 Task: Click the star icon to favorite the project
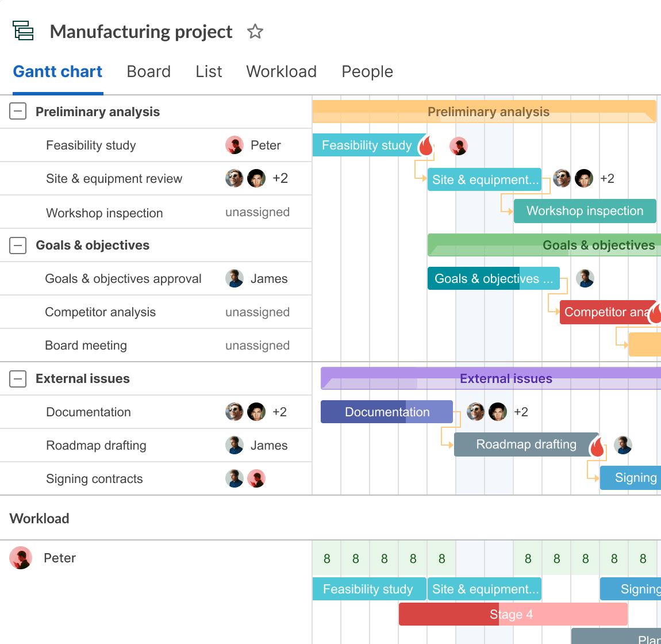pyautogui.click(x=255, y=32)
